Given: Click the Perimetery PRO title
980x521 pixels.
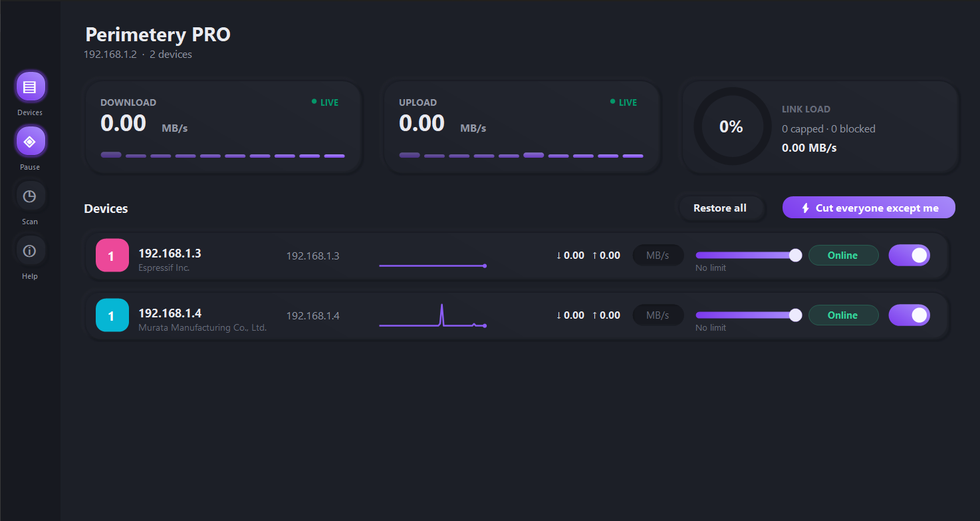Looking at the screenshot, I should point(158,35).
